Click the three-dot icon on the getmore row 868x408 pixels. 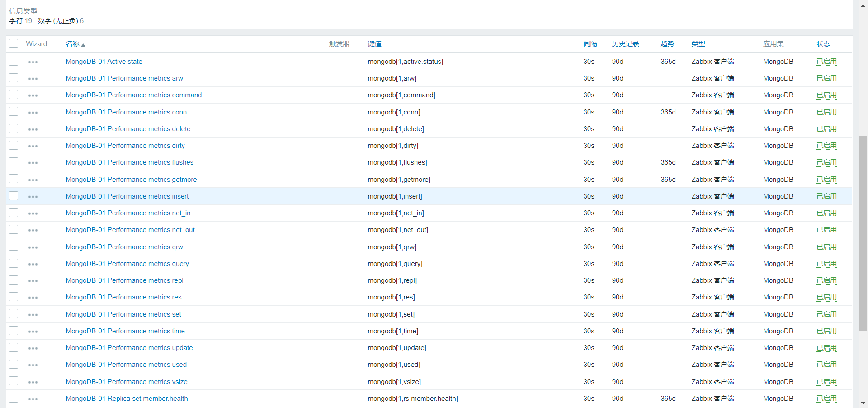(33, 180)
